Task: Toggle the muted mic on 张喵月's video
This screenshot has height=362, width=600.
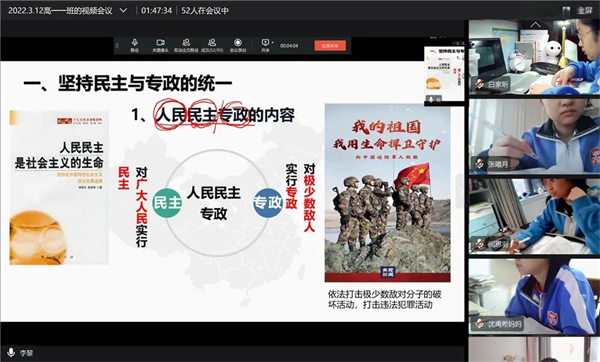Action: (479, 164)
